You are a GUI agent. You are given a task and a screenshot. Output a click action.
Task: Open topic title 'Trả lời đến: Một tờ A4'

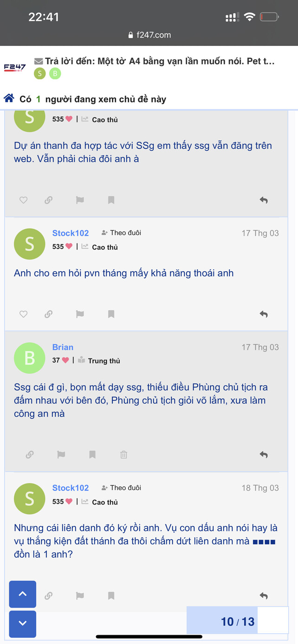160,61
